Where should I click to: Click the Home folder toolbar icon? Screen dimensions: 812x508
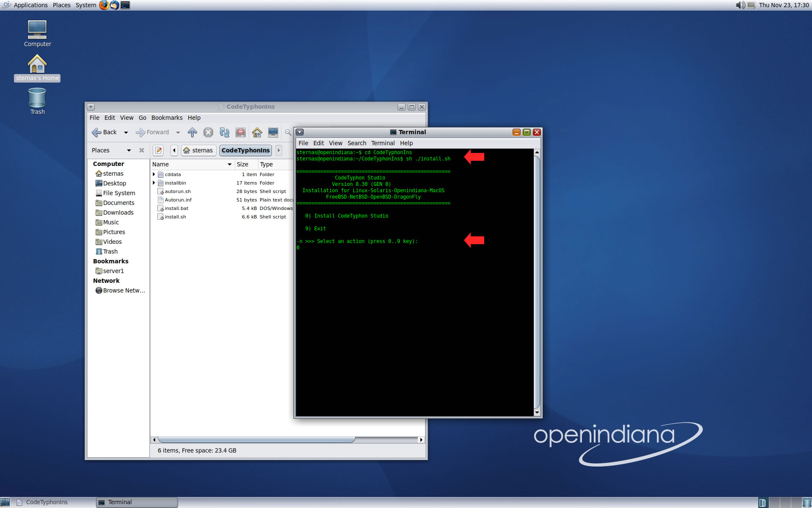(x=257, y=133)
